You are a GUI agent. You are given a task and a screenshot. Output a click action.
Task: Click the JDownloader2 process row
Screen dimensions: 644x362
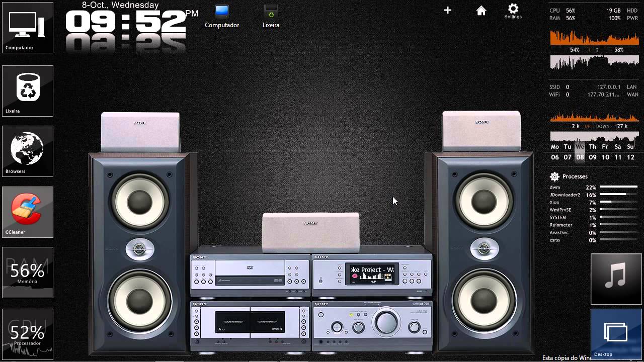594,195
